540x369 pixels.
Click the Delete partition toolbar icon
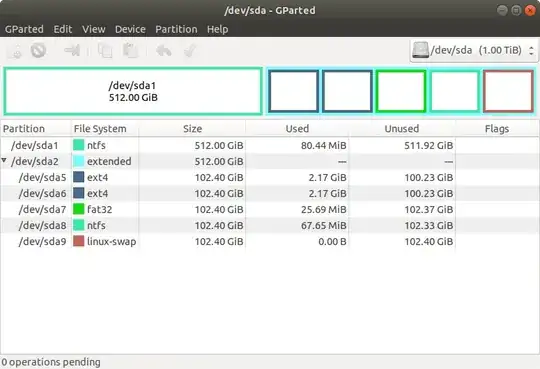[38, 51]
